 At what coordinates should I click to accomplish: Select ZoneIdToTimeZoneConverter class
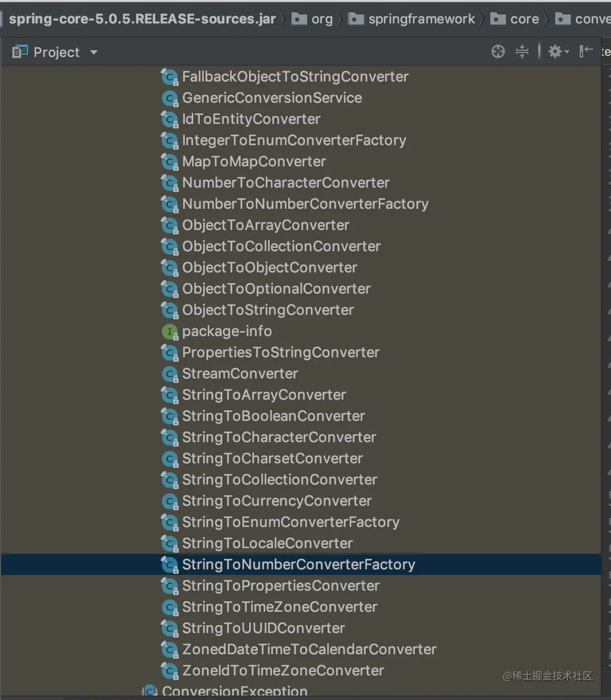pyautogui.click(x=283, y=670)
